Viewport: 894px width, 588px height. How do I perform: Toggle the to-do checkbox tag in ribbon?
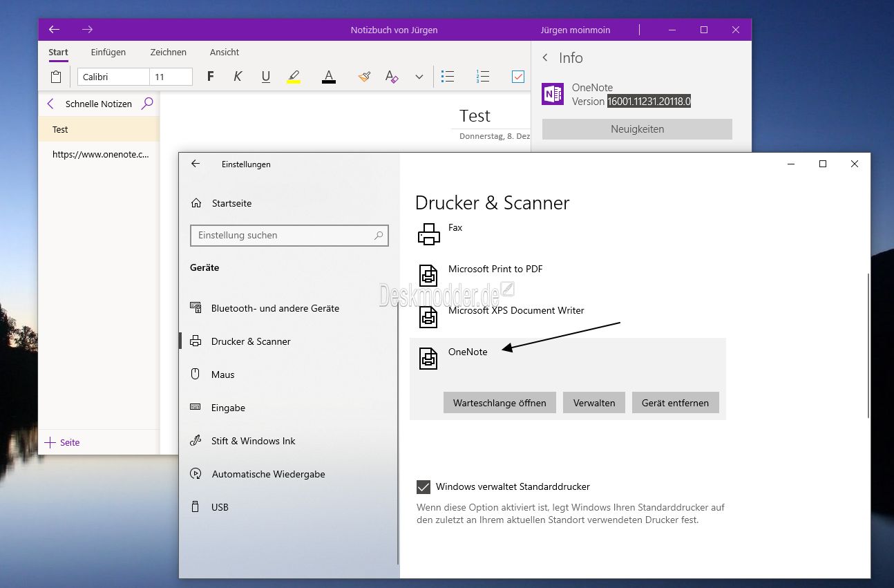point(518,77)
